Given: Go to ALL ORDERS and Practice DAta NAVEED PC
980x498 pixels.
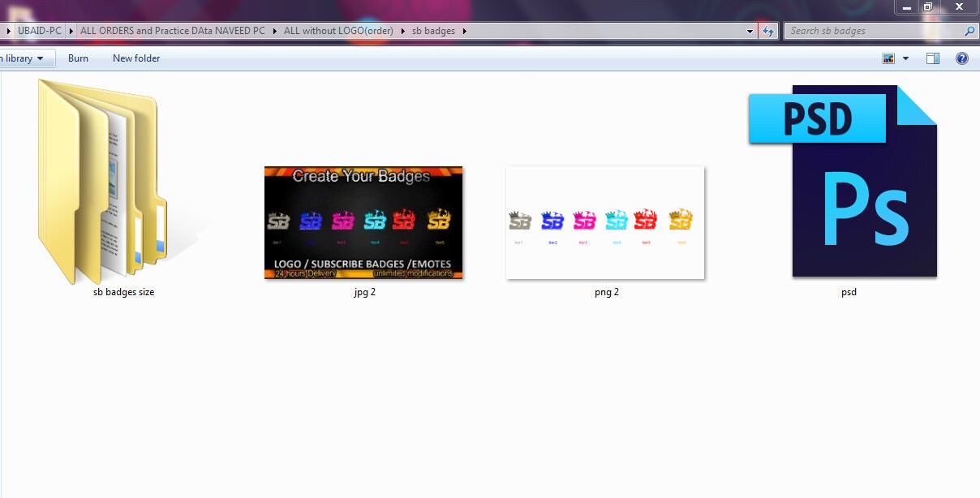Looking at the screenshot, I should point(171,30).
